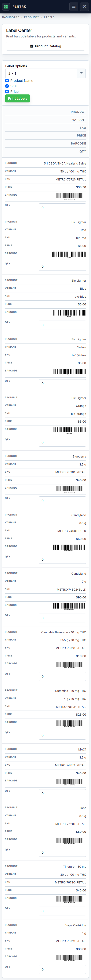Open the Products breadcrumb link
Screen dimensions: 91x980
(x=32, y=17)
